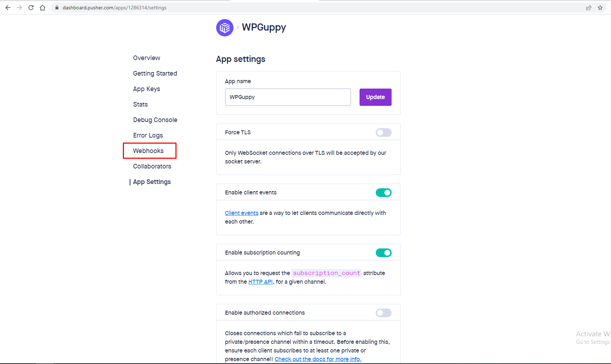611x364 pixels.
Task: Open the Error Logs page
Action: tap(148, 135)
